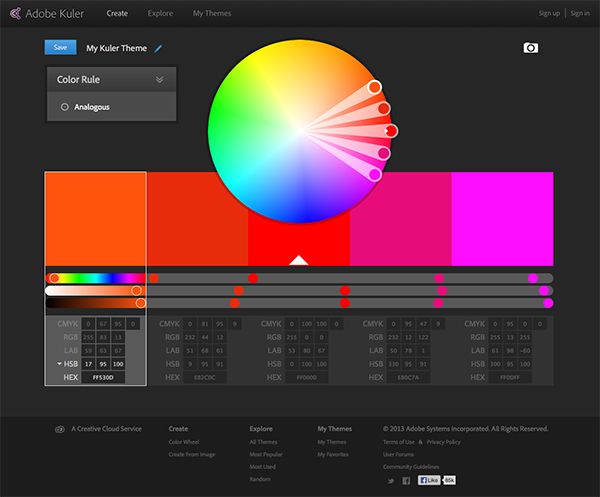Click the footer All Themes link
The image size is (600, 497).
[264, 442]
